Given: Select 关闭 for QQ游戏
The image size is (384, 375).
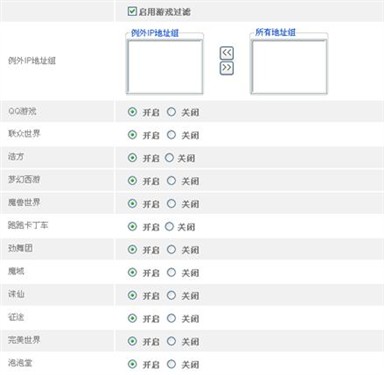Looking at the screenshot, I should (x=171, y=112).
